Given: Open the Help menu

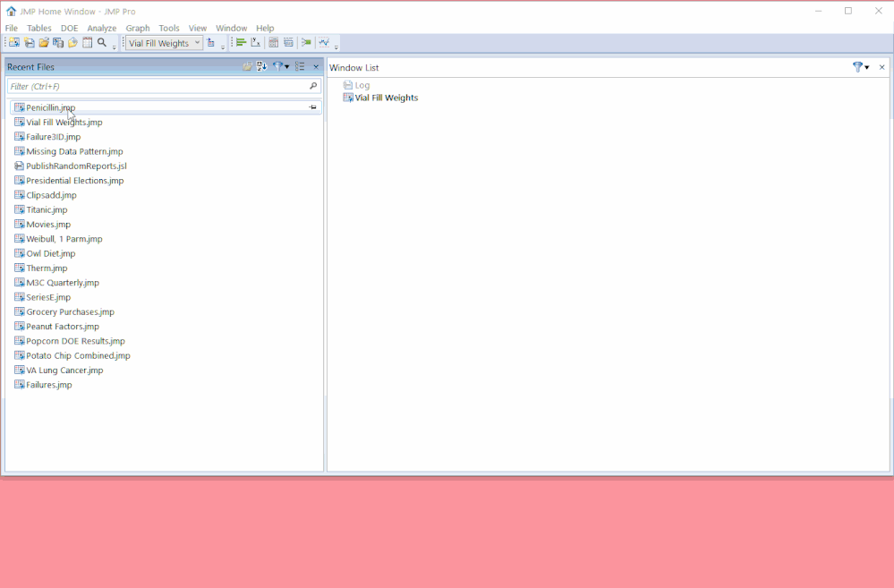Looking at the screenshot, I should coord(265,28).
